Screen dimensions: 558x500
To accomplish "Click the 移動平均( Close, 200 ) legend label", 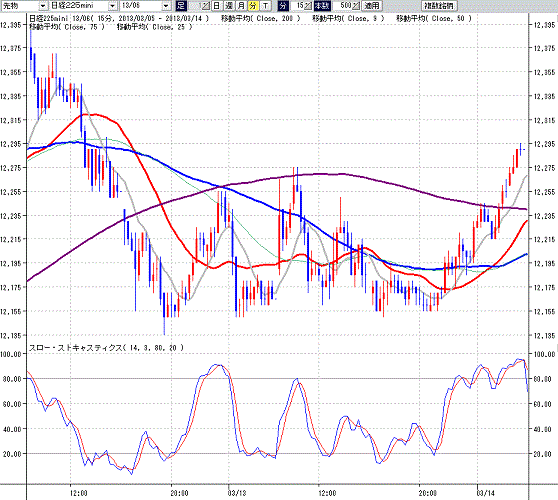I will 260,18.
